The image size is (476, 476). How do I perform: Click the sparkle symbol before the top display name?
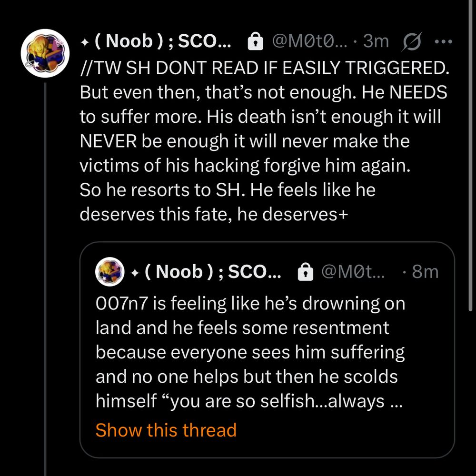(84, 42)
